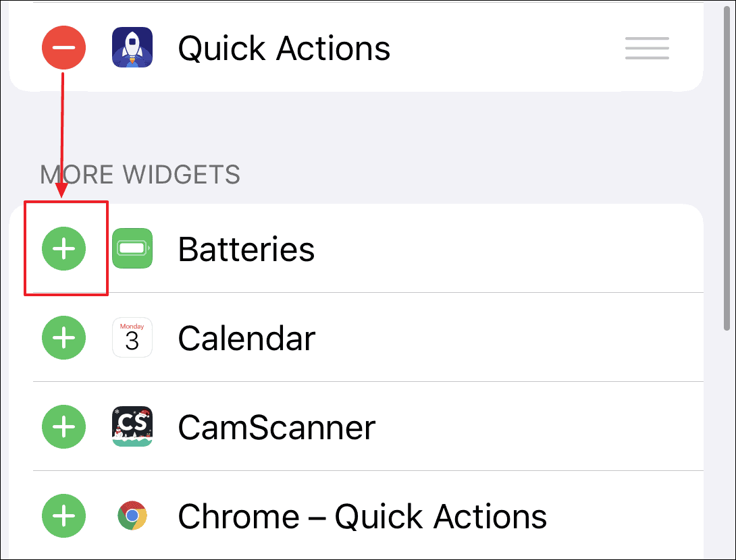Select the Batteries list entry text
Screen dimensions: 736x560
click(246, 249)
